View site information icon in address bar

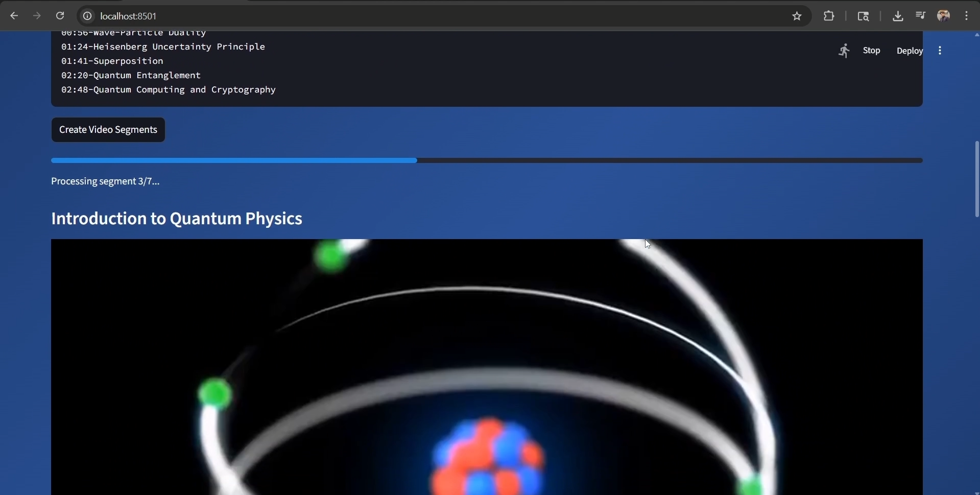click(88, 16)
